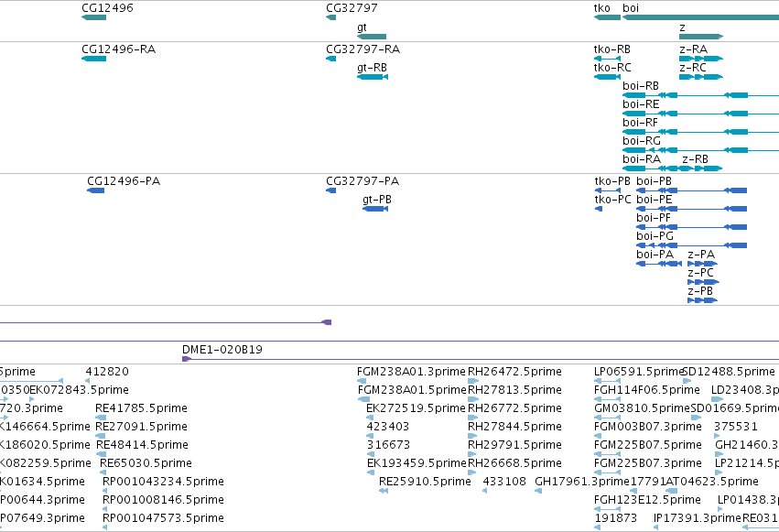Select the FGM238A01.3prime EST

point(362,381)
